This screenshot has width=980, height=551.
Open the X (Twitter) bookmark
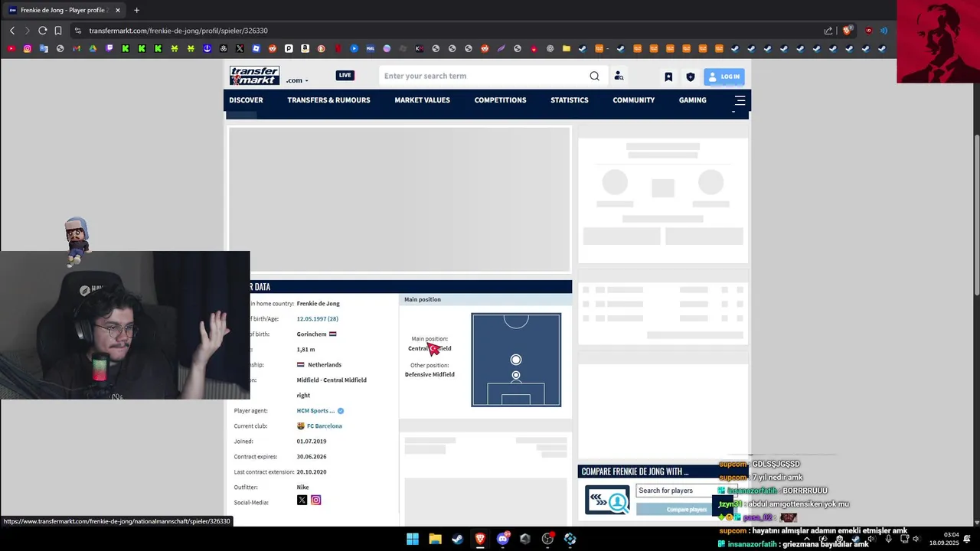coord(240,48)
